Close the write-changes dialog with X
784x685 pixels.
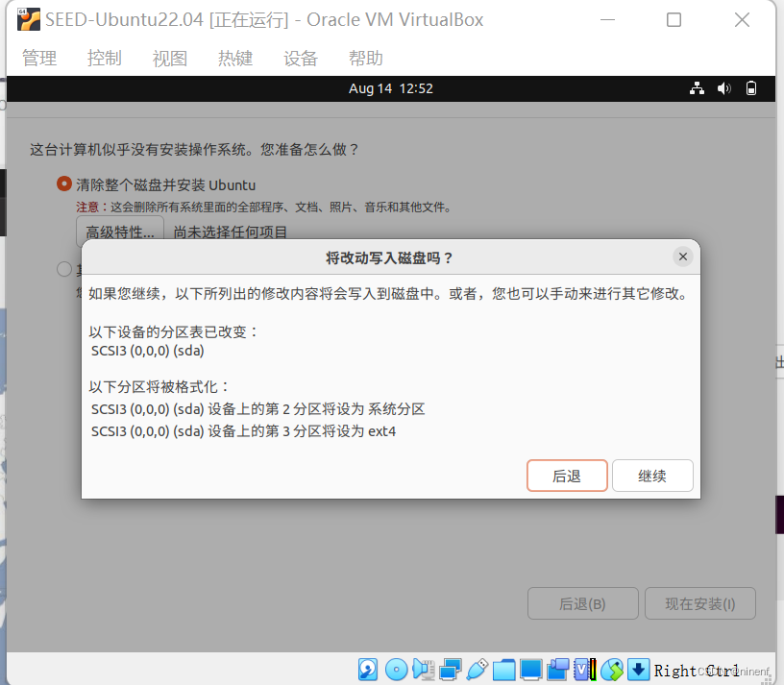coord(682,257)
